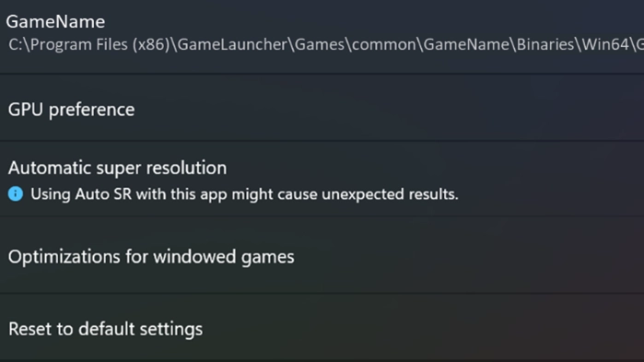644x362 pixels.
Task: Click "Auto SR" within the info message
Action: (103, 194)
